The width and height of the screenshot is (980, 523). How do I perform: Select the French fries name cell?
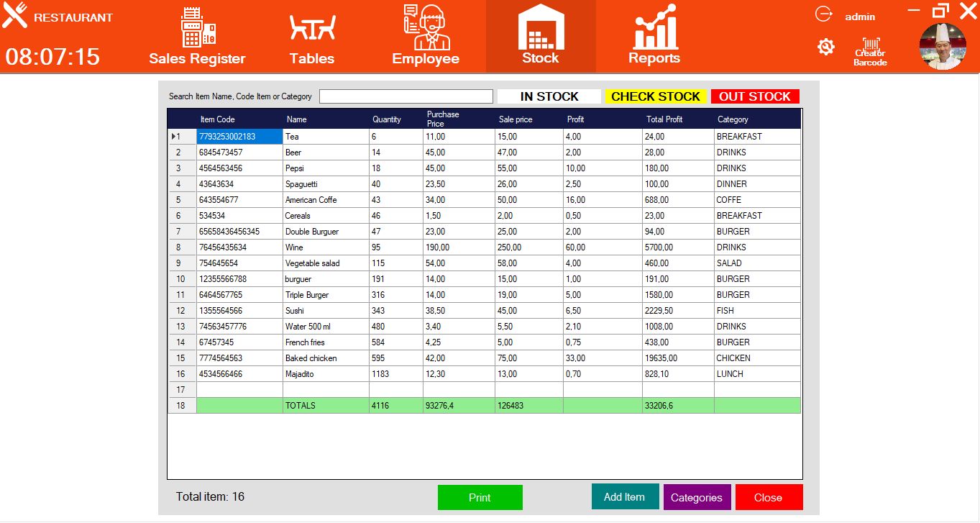coord(326,342)
